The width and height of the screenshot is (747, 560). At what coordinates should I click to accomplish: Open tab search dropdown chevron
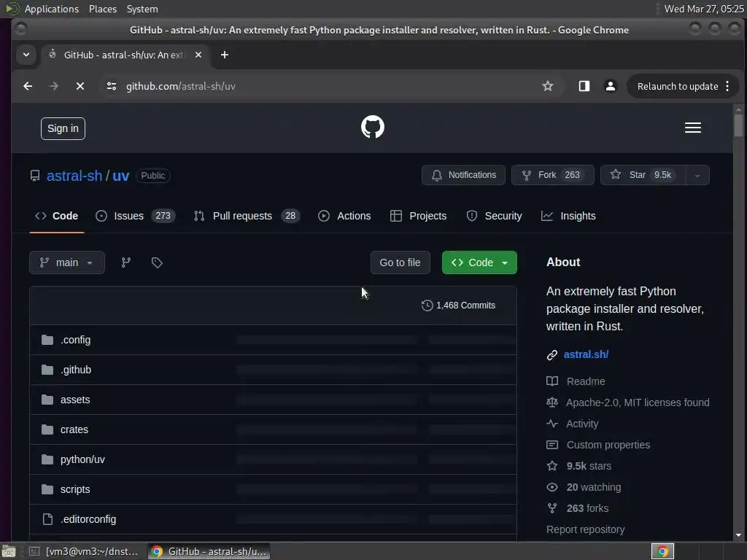(x=26, y=55)
